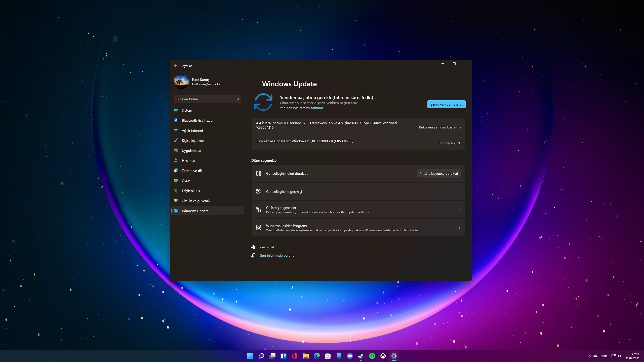The height and width of the screenshot is (362, 644).
Task: Click the back arrow in Ayarlar window
Action: pyautogui.click(x=176, y=66)
